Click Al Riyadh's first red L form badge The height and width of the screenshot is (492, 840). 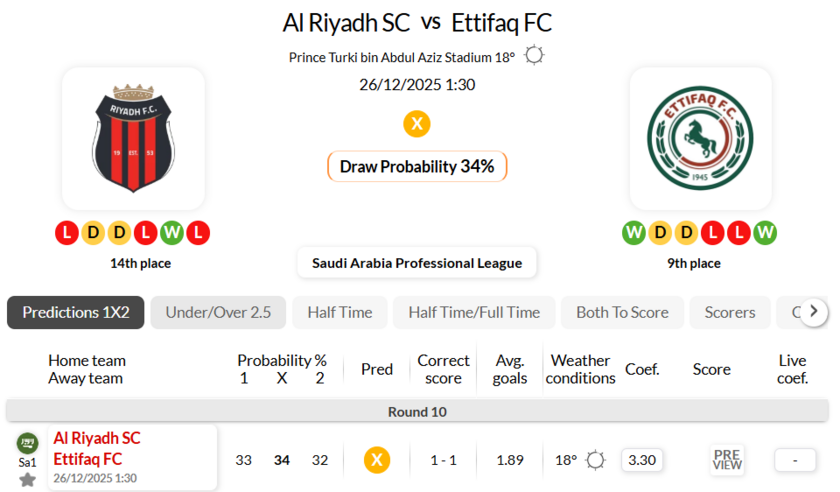[x=67, y=233]
